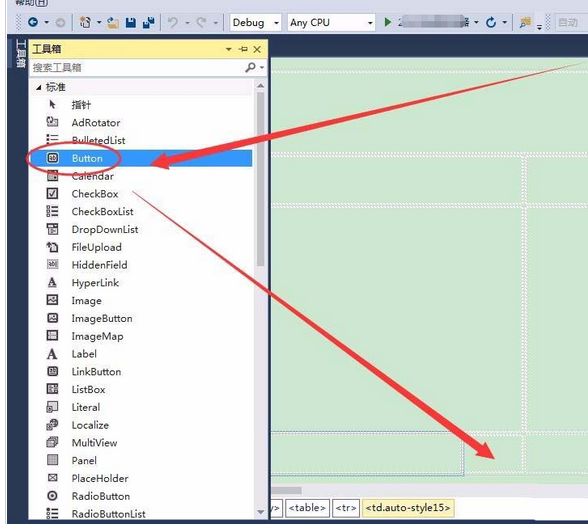Click the Navigate Backward arrow icon
This screenshot has width=588, height=524.
point(33,23)
